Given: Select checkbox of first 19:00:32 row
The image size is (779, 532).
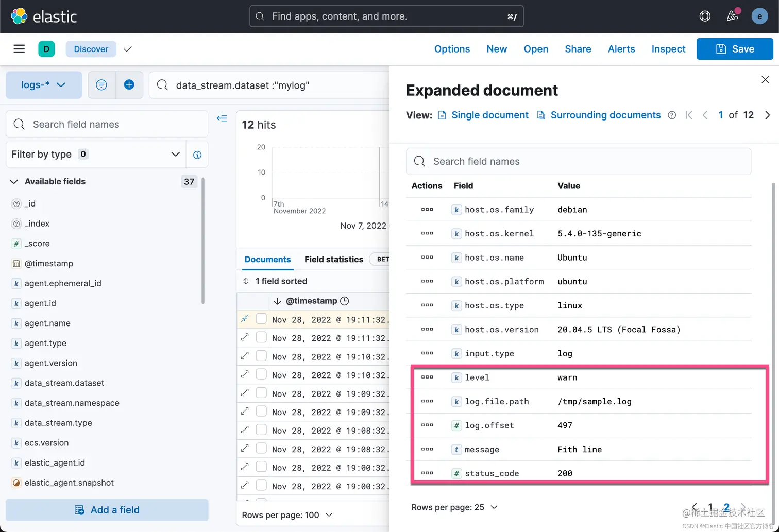Looking at the screenshot, I should click(261, 467).
